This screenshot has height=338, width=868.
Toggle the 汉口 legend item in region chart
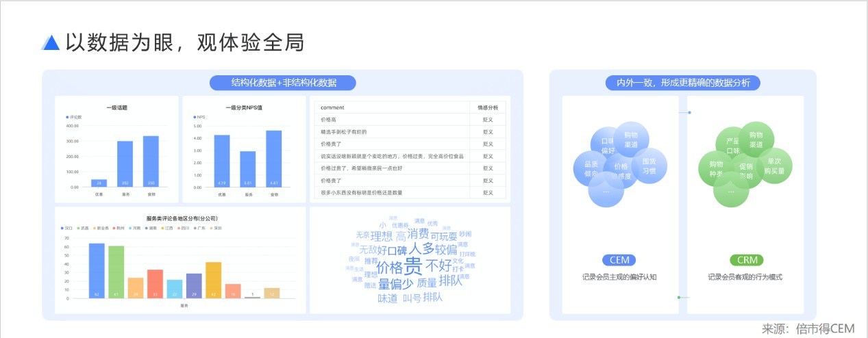tap(66, 228)
